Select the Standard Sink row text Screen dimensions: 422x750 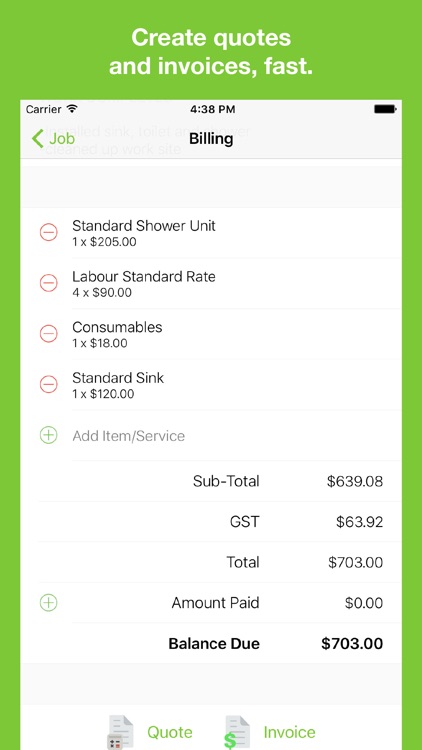[x=118, y=385]
